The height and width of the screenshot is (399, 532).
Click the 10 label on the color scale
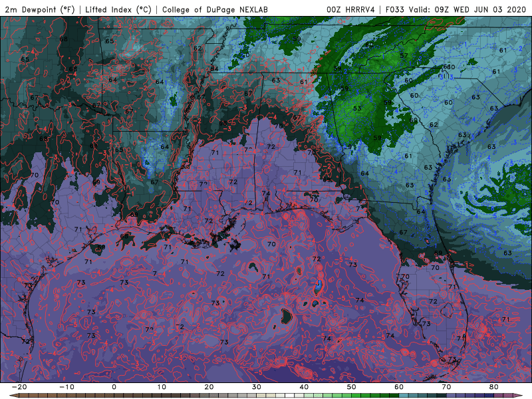[x=162, y=387]
